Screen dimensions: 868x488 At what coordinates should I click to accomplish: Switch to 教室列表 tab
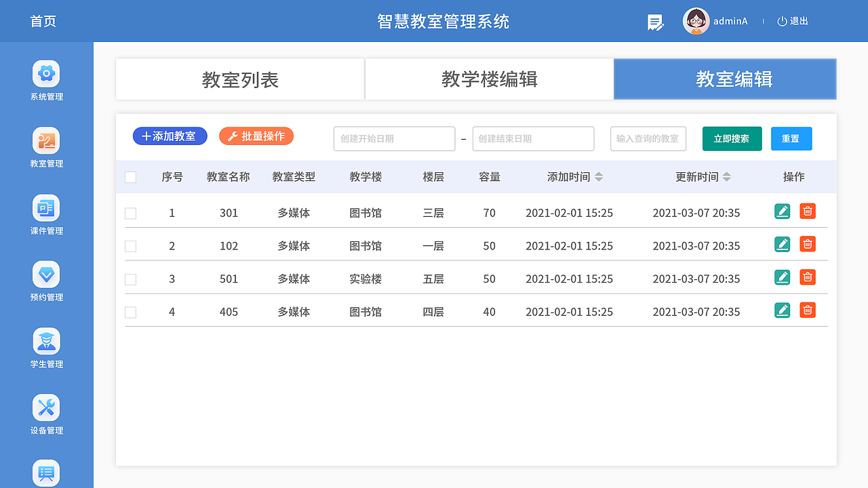pyautogui.click(x=240, y=79)
